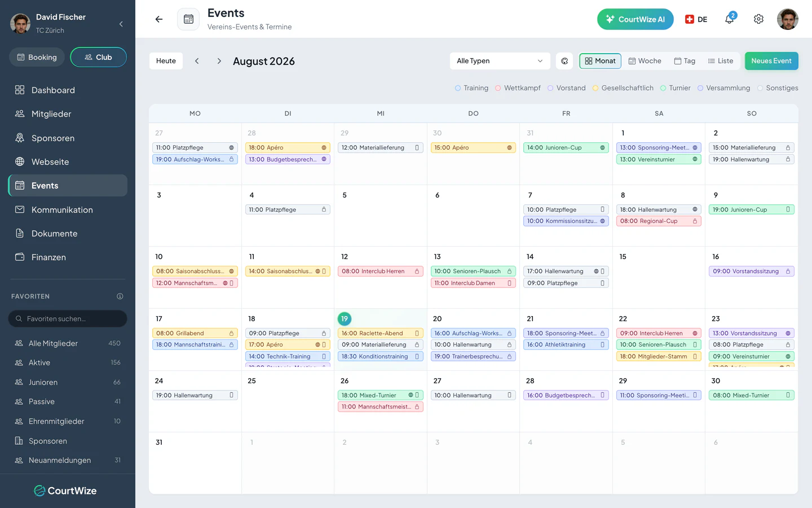Go to the next month

pos(219,61)
